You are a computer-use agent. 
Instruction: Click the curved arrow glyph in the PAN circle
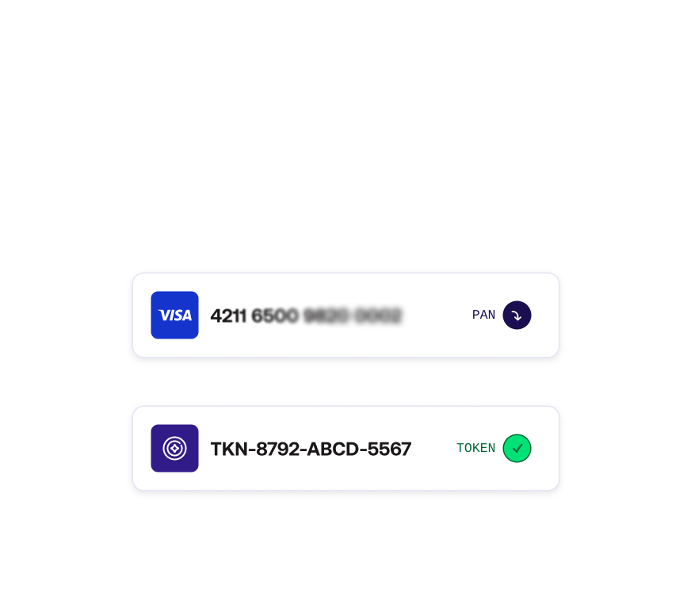pyautogui.click(x=517, y=316)
